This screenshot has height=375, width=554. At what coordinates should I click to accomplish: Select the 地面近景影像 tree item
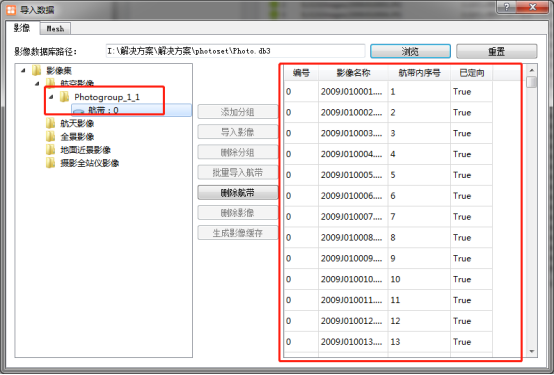coord(86,150)
